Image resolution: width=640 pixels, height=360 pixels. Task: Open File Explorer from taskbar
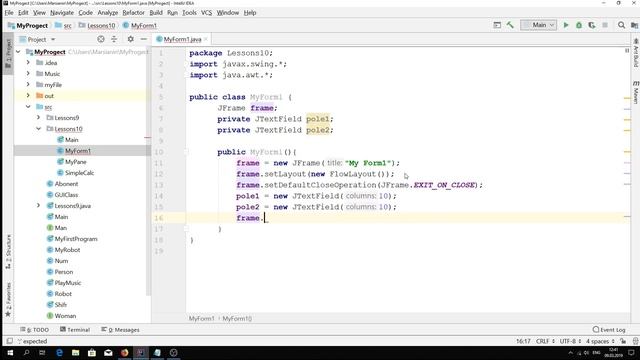[x=76, y=353]
